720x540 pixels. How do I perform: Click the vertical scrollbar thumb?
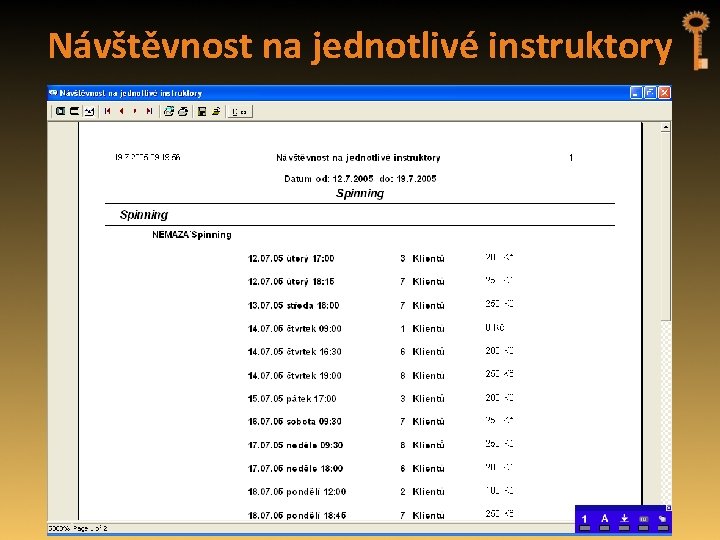click(665, 227)
